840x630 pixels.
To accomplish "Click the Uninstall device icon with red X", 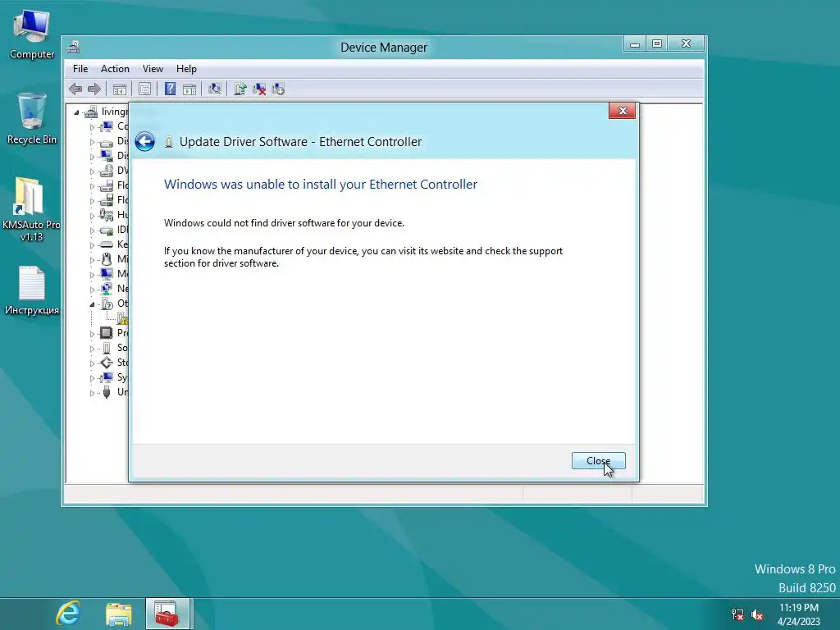I will pos(259,89).
